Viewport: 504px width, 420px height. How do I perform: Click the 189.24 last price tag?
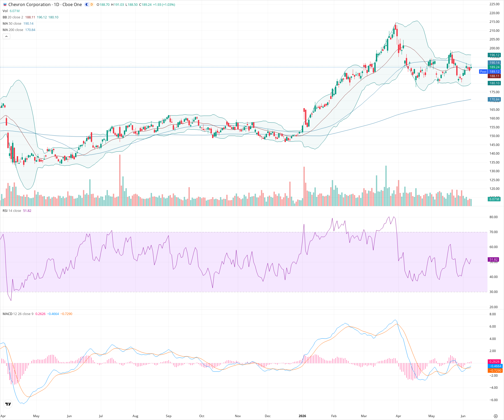494,67
